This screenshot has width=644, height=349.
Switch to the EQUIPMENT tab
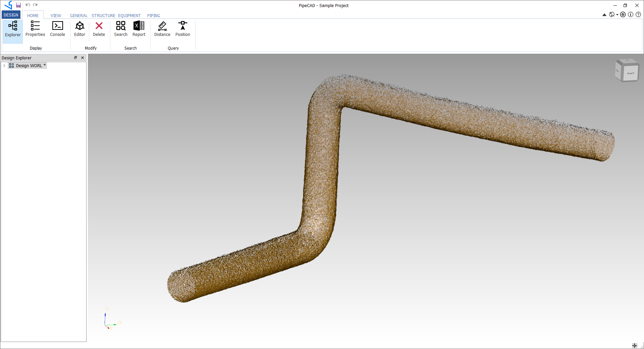(x=129, y=15)
